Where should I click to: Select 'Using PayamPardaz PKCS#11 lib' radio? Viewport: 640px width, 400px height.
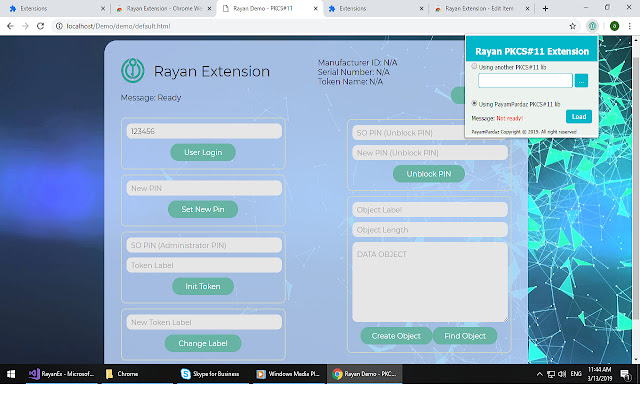(474, 103)
